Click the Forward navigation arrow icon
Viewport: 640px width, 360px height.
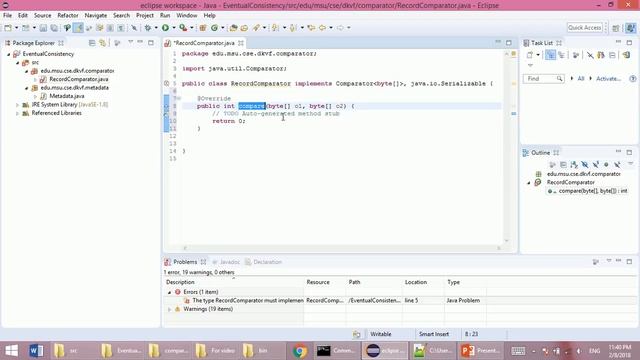point(340,28)
